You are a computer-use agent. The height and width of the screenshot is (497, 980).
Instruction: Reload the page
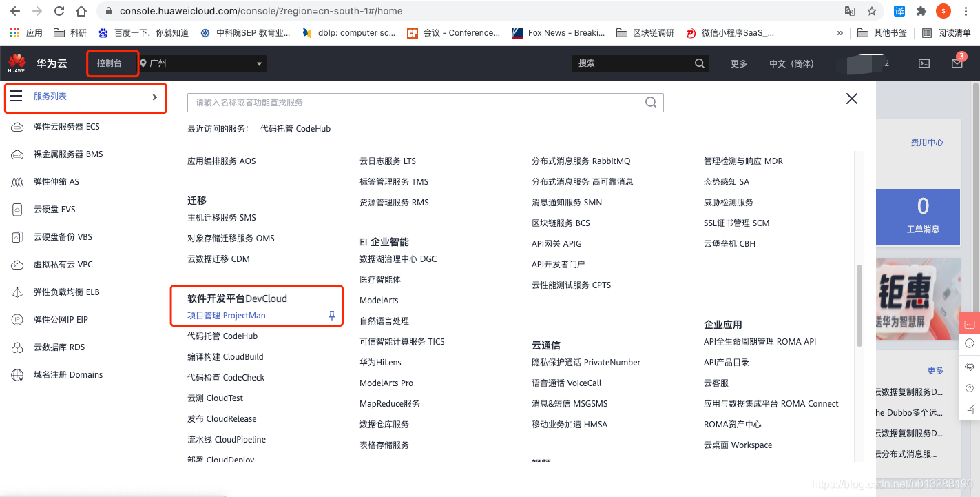59,11
